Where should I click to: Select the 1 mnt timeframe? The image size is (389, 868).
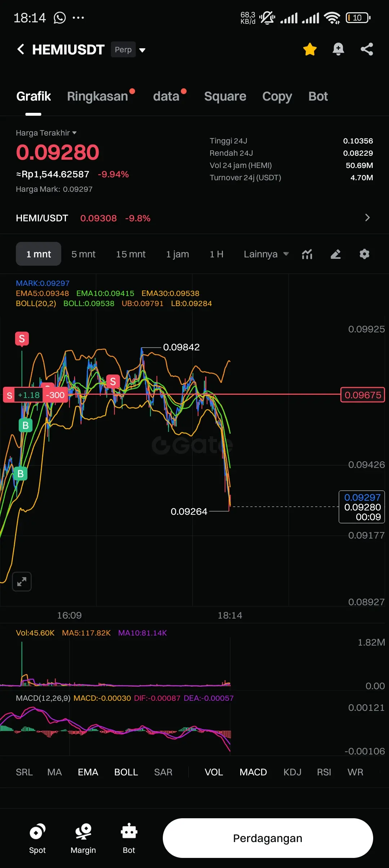point(39,254)
